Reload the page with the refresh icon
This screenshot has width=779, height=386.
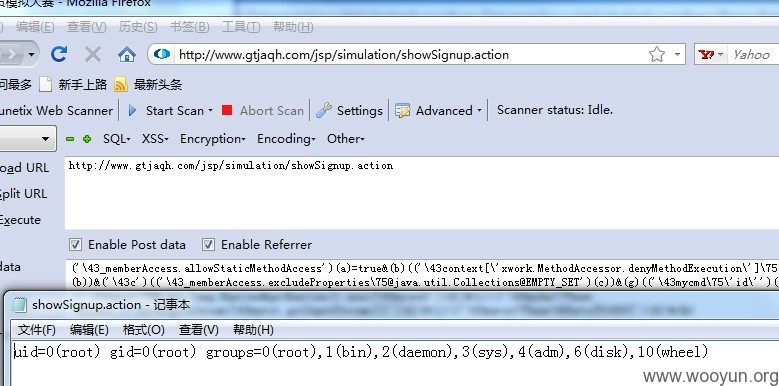click(59, 54)
